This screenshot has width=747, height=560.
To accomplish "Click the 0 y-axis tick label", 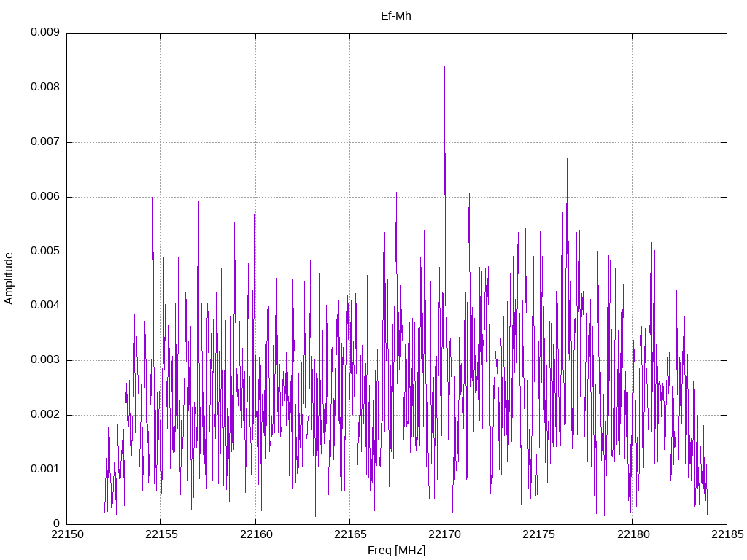I will pos(56,524).
